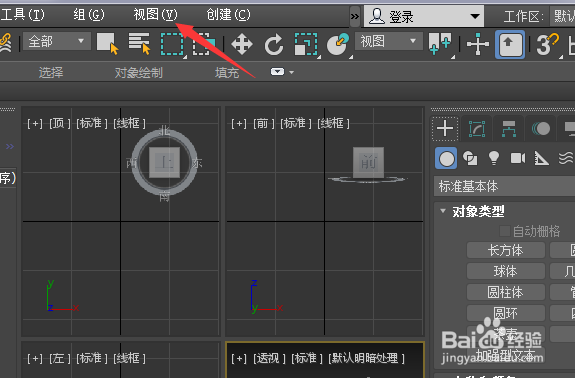Click the 球体 button

[x=506, y=272]
